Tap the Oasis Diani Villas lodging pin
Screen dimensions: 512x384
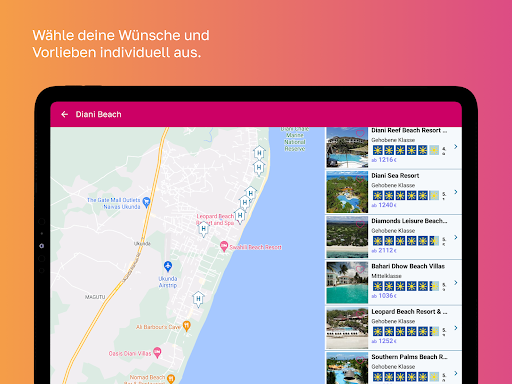pos(157,352)
